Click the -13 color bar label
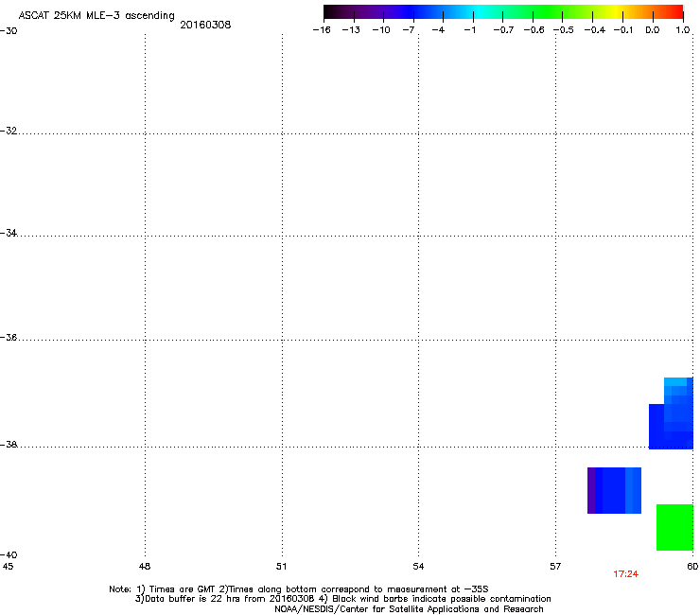This screenshot has height=615, width=700. (x=351, y=30)
